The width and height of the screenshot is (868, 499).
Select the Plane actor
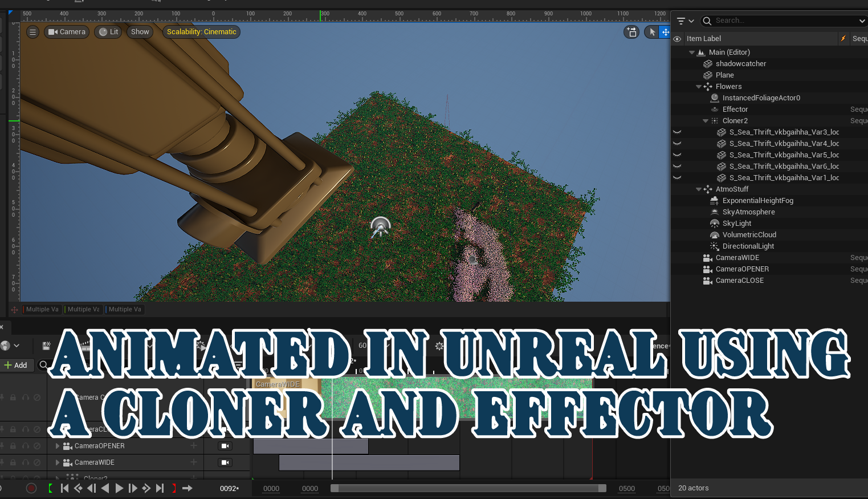tap(724, 75)
